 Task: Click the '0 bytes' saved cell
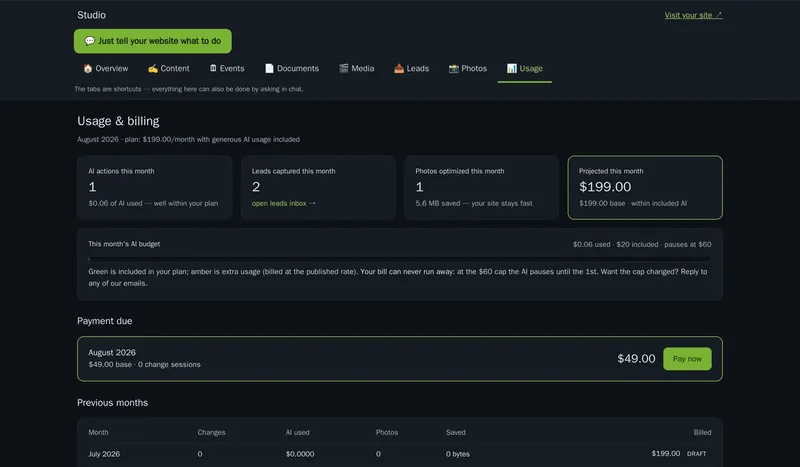[x=458, y=454]
